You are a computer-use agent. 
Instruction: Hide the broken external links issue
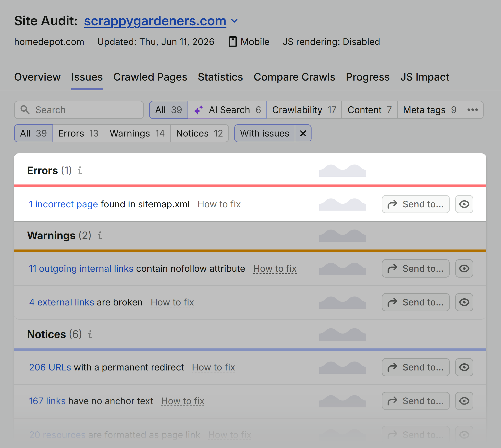coord(464,302)
